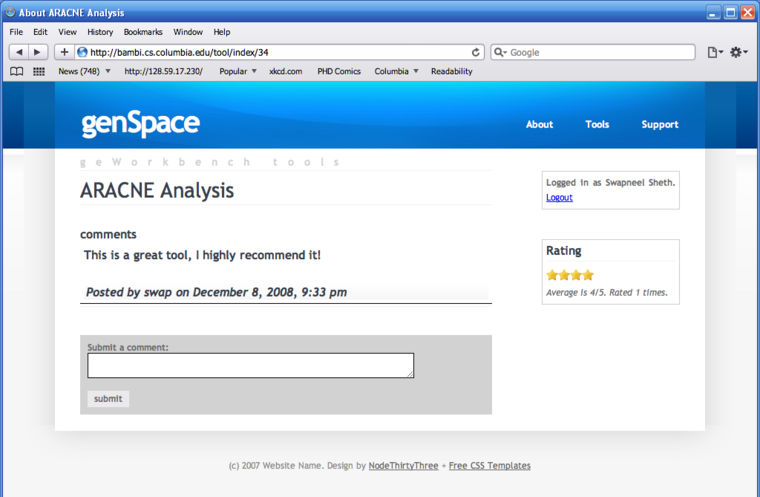Open the settings gear menu
760x497 pixels.
point(738,52)
